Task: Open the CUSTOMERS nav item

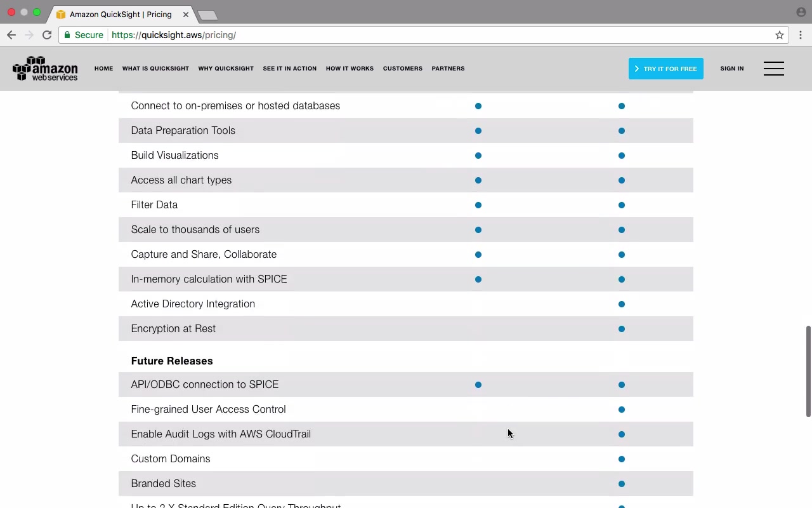Action: coord(403,69)
